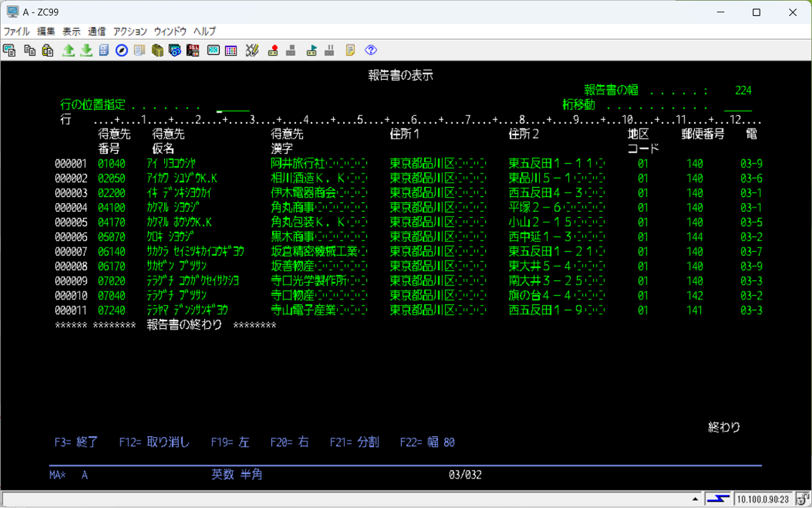The height and width of the screenshot is (508, 812).
Task: Select customer number 02050
Action: click(111, 178)
